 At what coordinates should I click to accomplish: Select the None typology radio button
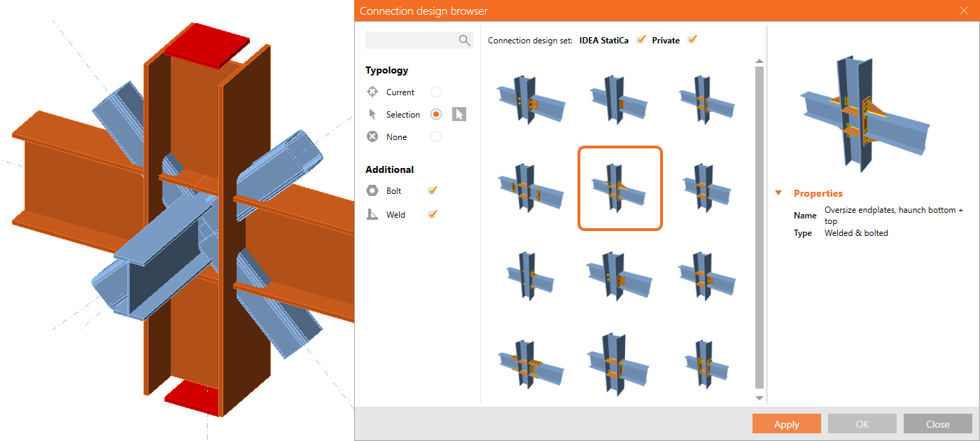click(x=436, y=136)
